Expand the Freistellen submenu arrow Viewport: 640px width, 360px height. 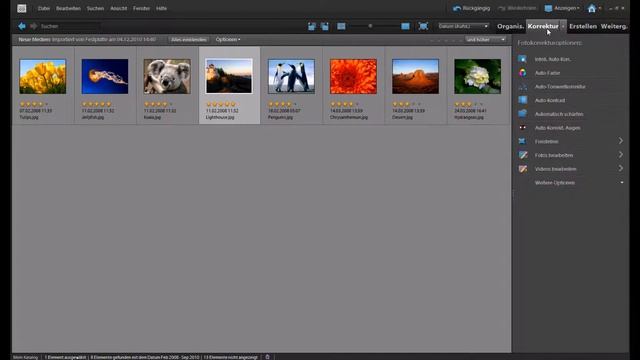click(x=620, y=141)
